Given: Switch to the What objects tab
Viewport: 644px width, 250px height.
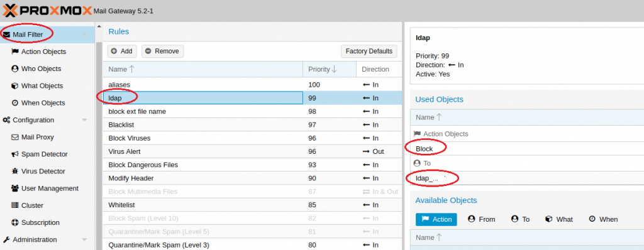Looking at the screenshot, I should pos(558,219).
